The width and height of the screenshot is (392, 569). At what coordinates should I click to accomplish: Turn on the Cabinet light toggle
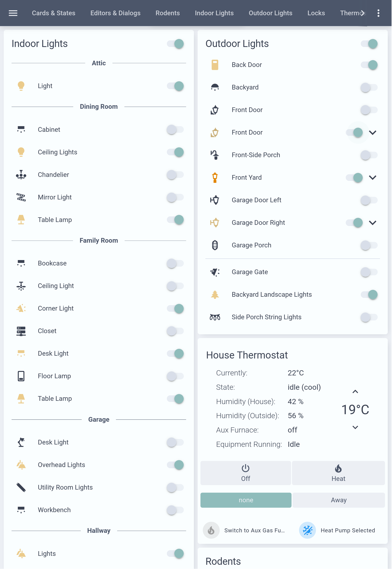tap(175, 129)
